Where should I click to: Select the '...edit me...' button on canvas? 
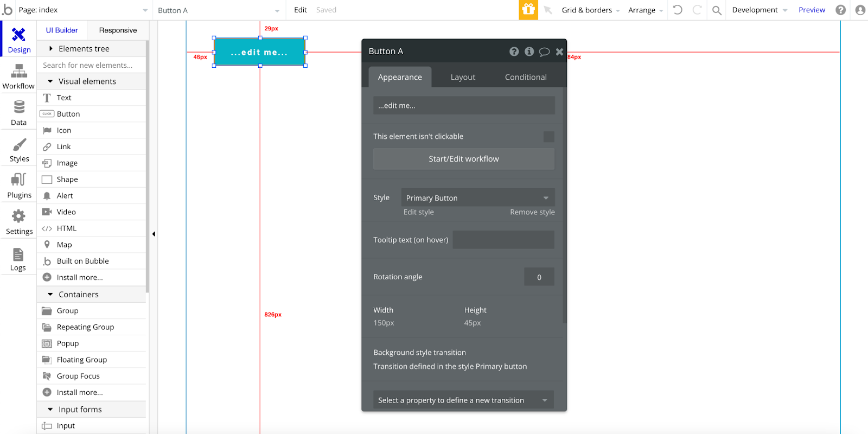(259, 52)
